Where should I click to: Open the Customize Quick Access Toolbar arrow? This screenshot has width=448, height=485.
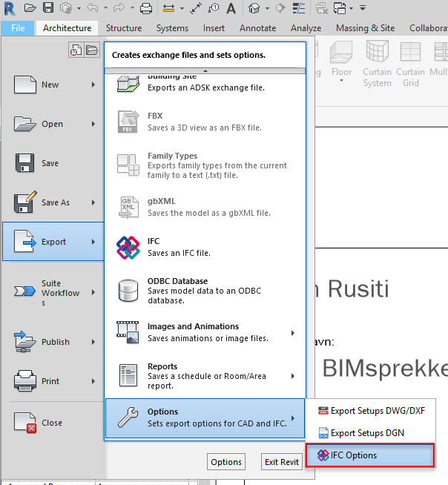(363, 8)
